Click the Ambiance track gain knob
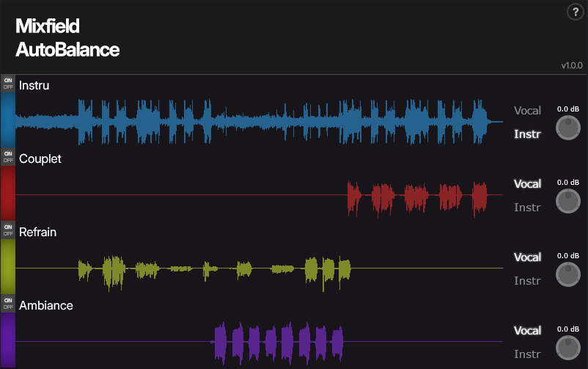The image size is (588, 369). tap(567, 348)
